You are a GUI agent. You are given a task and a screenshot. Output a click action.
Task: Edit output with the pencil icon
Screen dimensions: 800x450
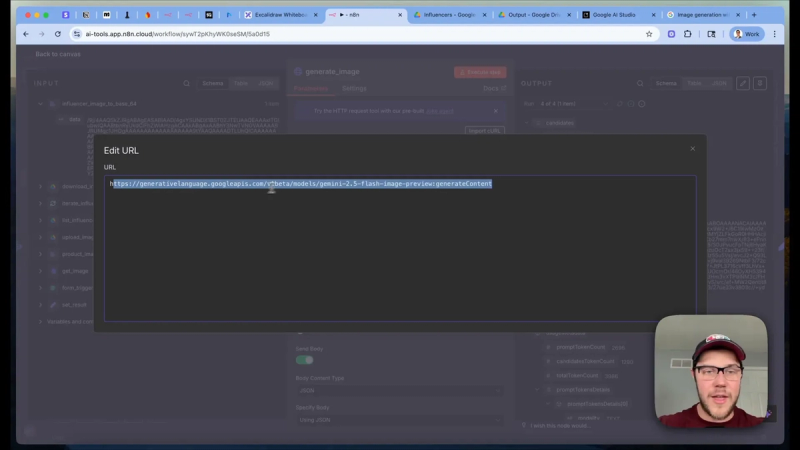743,83
